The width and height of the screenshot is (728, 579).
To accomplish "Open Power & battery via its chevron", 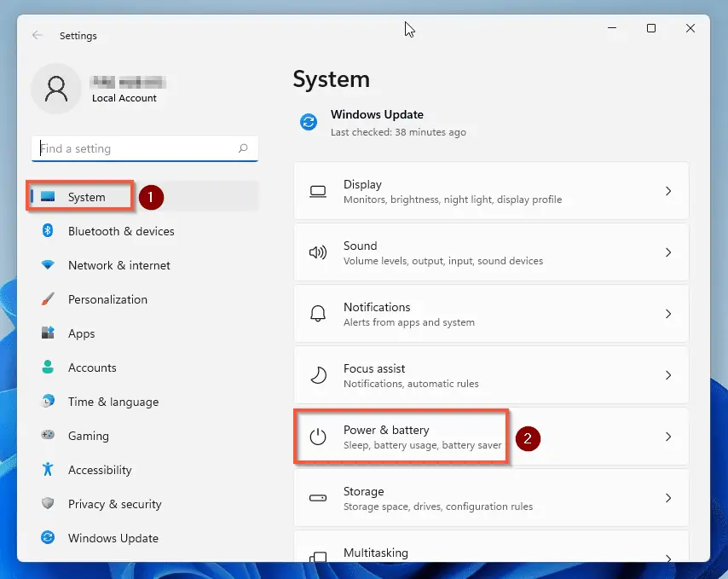I will click(668, 437).
